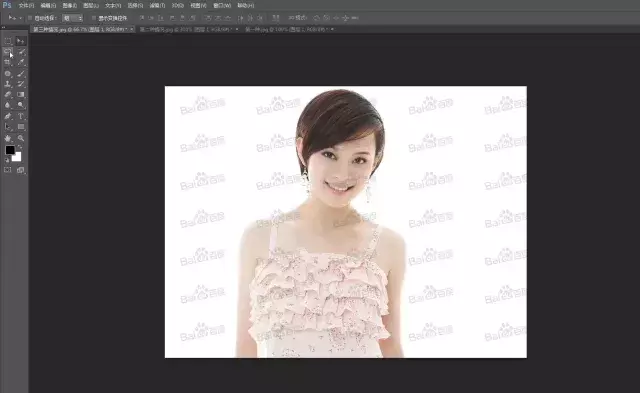This screenshot has height=393, width=640.
Task: Enable the 显示变换控件 checkbox
Action: (x=94, y=18)
